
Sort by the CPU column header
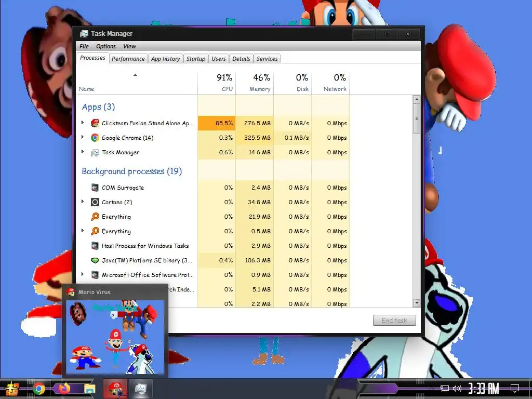[217, 83]
